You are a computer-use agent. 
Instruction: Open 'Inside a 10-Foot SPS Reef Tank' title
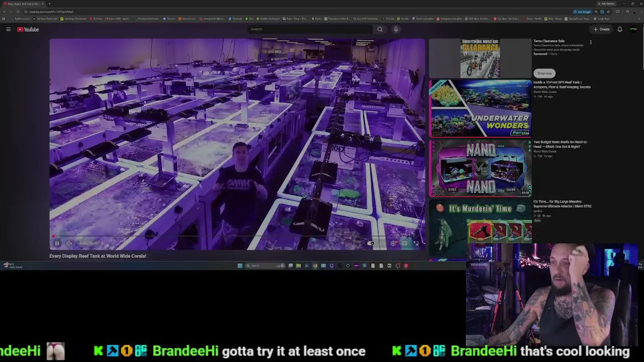point(562,84)
